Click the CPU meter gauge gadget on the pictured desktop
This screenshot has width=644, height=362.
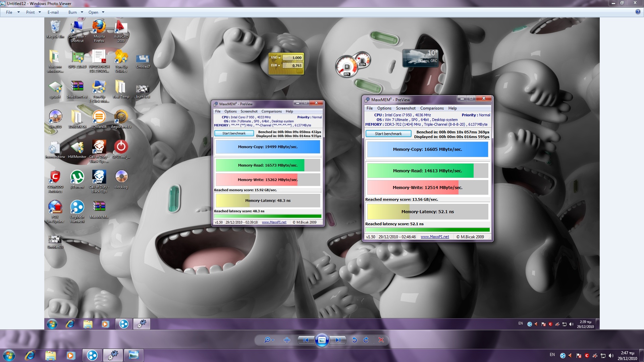click(347, 66)
